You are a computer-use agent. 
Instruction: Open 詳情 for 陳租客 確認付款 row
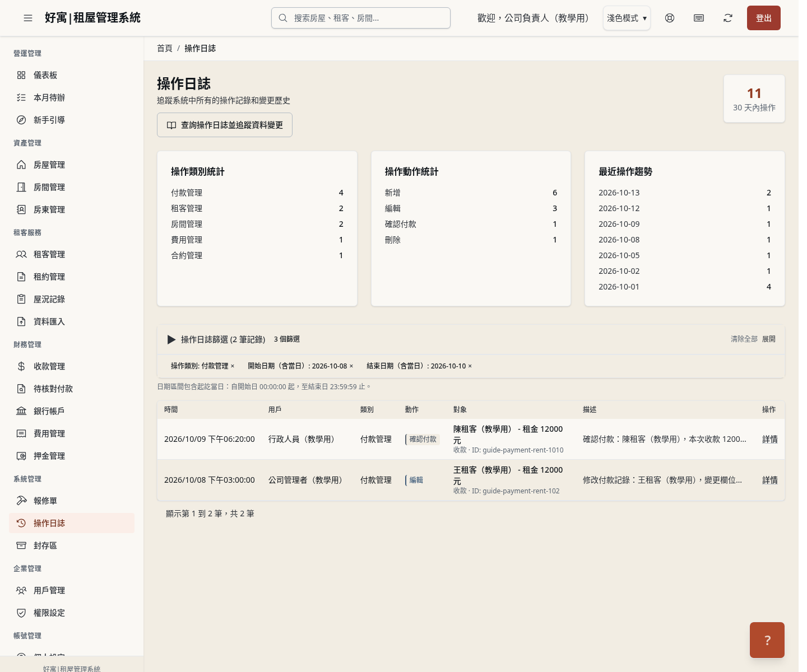(770, 440)
